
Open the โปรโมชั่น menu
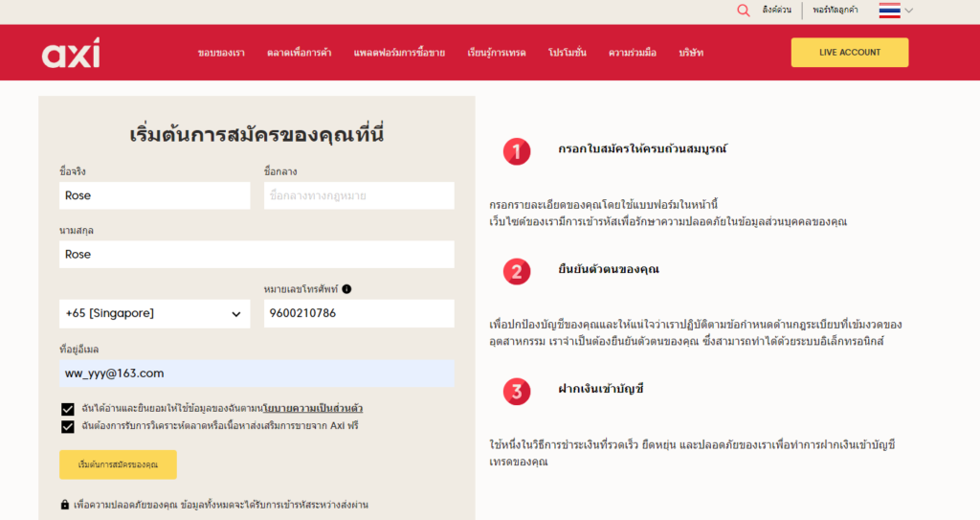click(x=568, y=54)
